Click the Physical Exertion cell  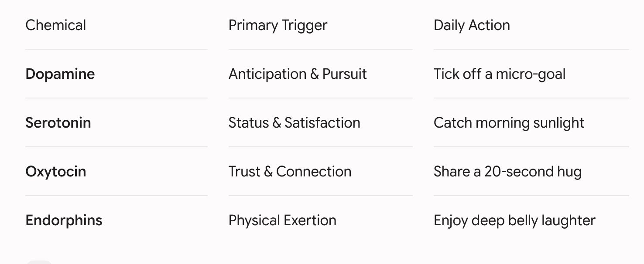[x=283, y=220]
